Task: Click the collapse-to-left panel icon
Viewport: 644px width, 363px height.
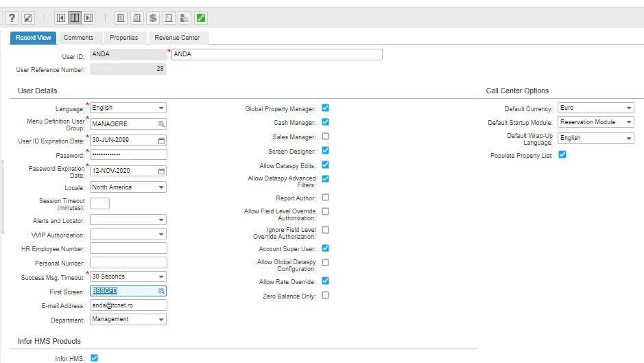Action: 61,18
